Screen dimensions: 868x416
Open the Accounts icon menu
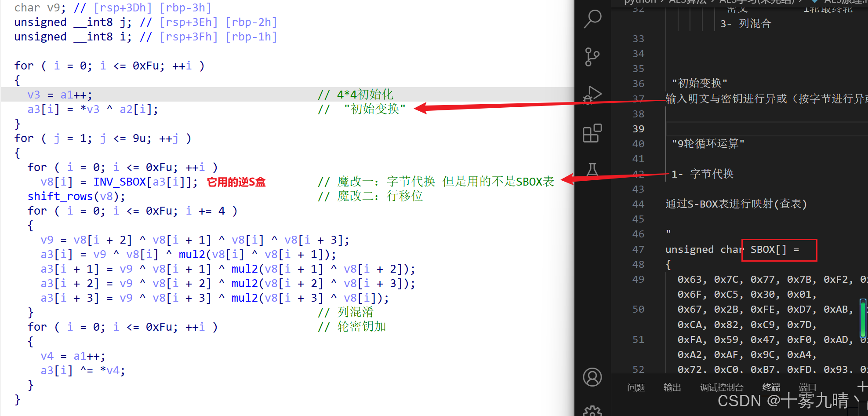click(x=592, y=377)
